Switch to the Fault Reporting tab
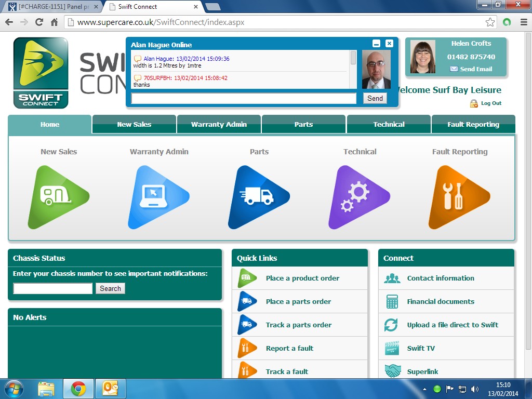 (x=473, y=124)
